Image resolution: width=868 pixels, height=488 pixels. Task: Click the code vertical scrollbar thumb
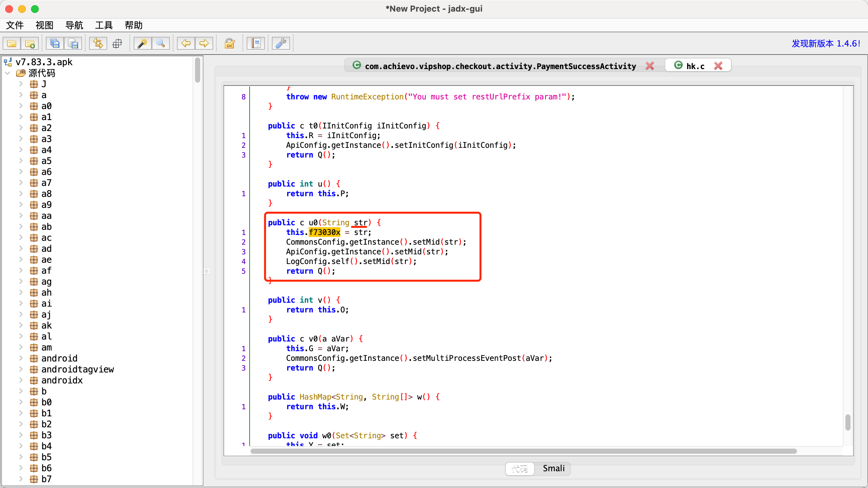[848, 422]
